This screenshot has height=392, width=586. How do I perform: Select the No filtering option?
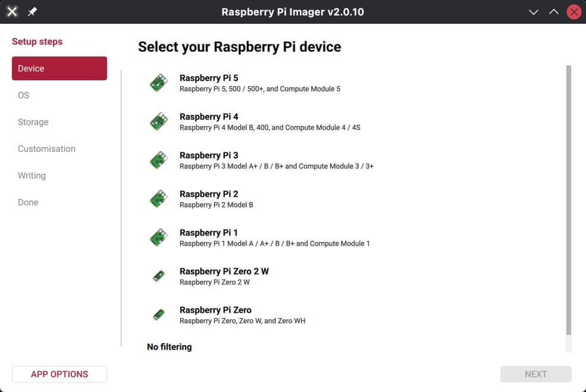170,347
